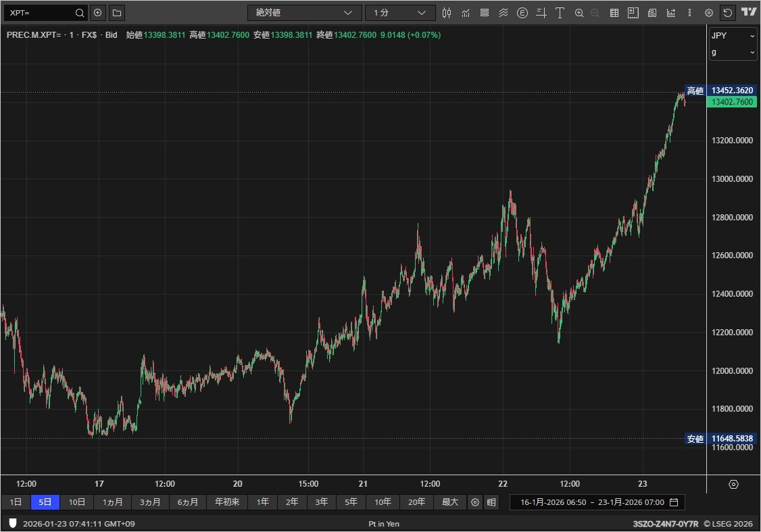Select the 6カ月 period
This screenshot has height=532, width=761.
click(x=187, y=502)
